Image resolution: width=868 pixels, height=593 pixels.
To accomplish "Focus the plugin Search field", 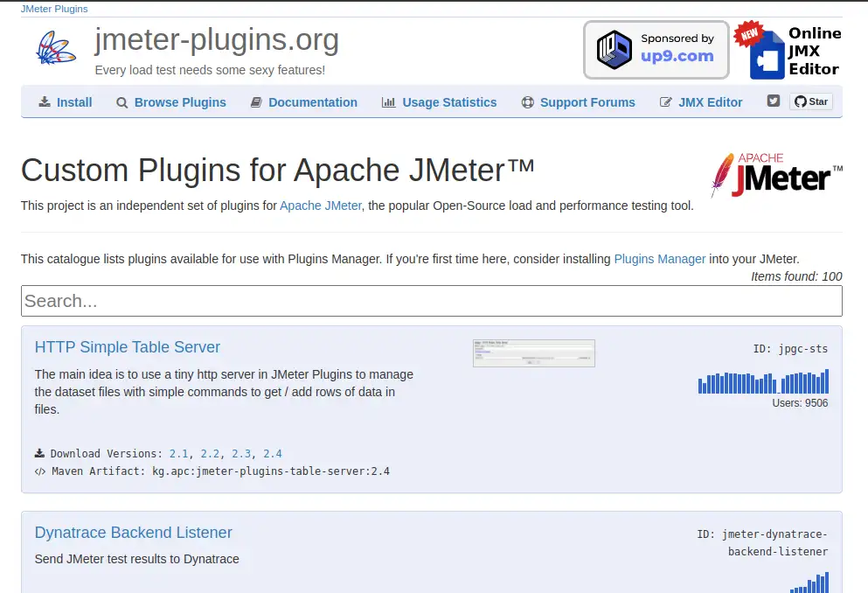I will click(432, 301).
